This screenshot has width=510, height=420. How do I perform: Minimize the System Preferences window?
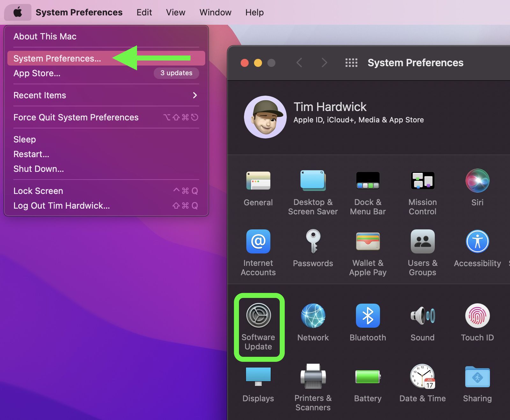(258, 63)
